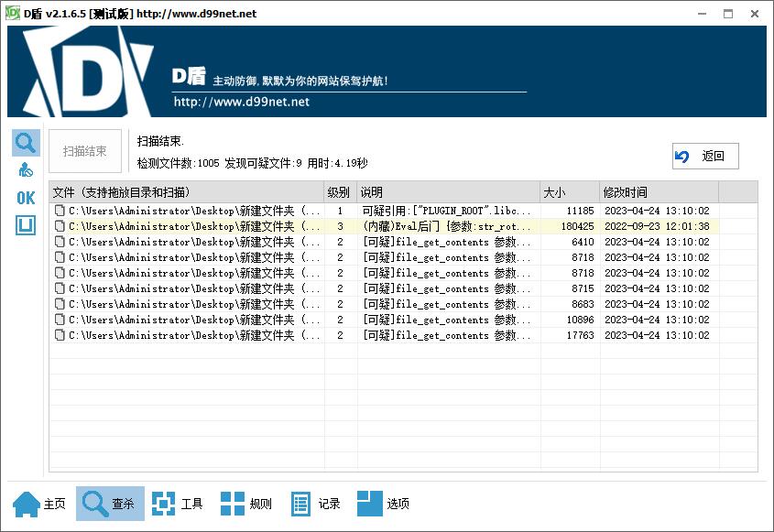Click the boxed U icon in the left sidebar
This screenshot has width=774, height=532.
click(25, 224)
